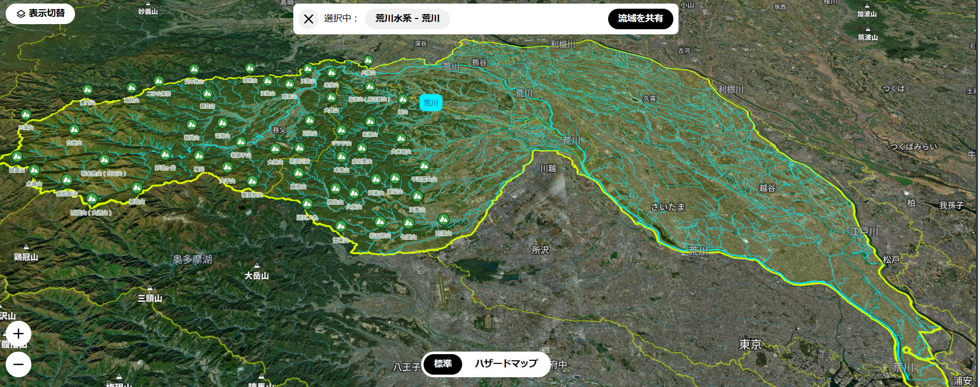
Task: Click the 所沢 city label
Action: tap(540, 250)
